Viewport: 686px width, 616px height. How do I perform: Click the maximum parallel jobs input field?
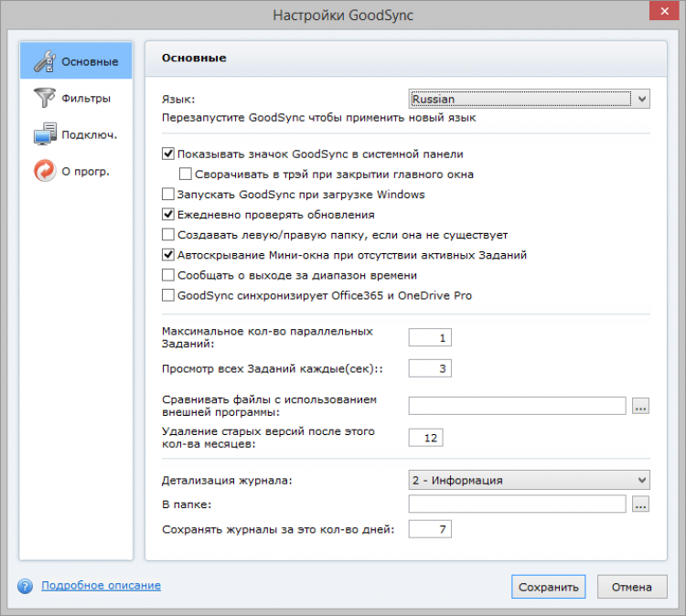pyautogui.click(x=430, y=338)
